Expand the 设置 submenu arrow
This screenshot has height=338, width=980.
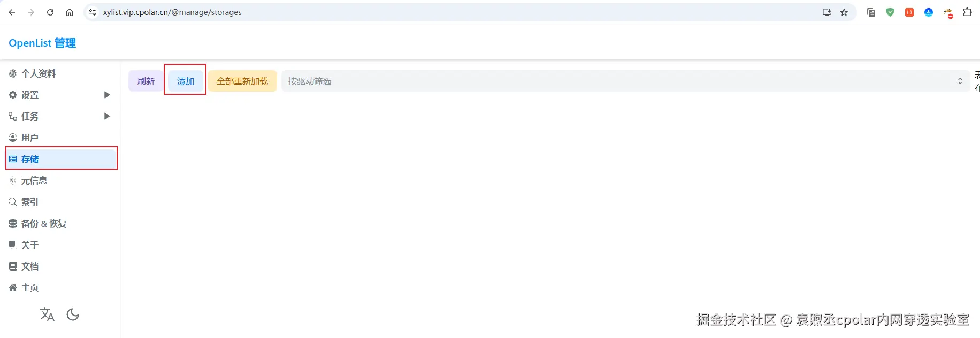pyautogui.click(x=107, y=95)
